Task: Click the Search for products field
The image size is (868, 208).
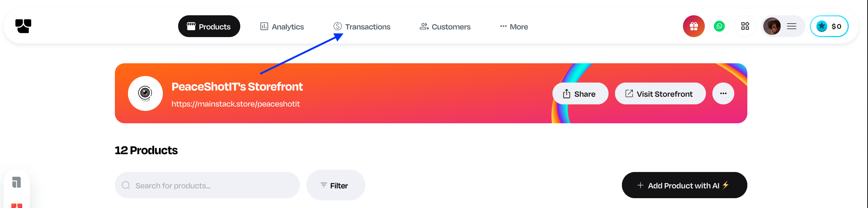Action: (211, 185)
